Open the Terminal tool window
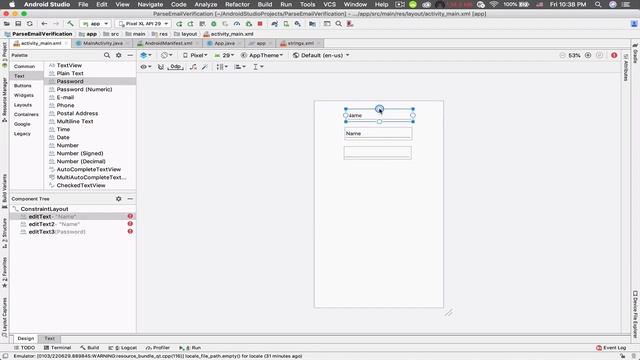This screenshot has width=640, height=360. pyautogui.click(x=58, y=348)
